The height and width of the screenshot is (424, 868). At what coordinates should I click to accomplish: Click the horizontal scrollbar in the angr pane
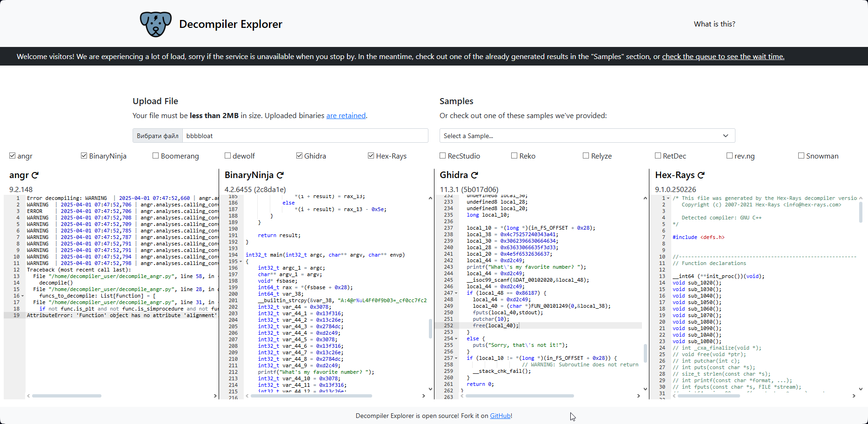[67, 396]
